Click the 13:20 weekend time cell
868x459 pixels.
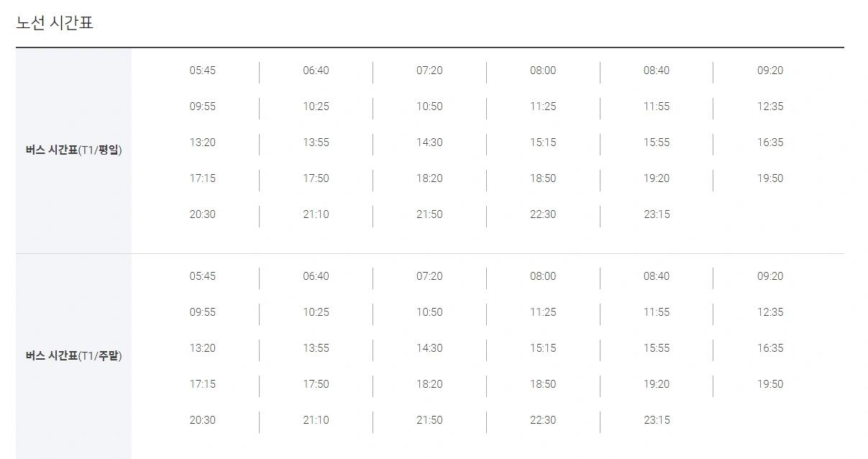202,348
